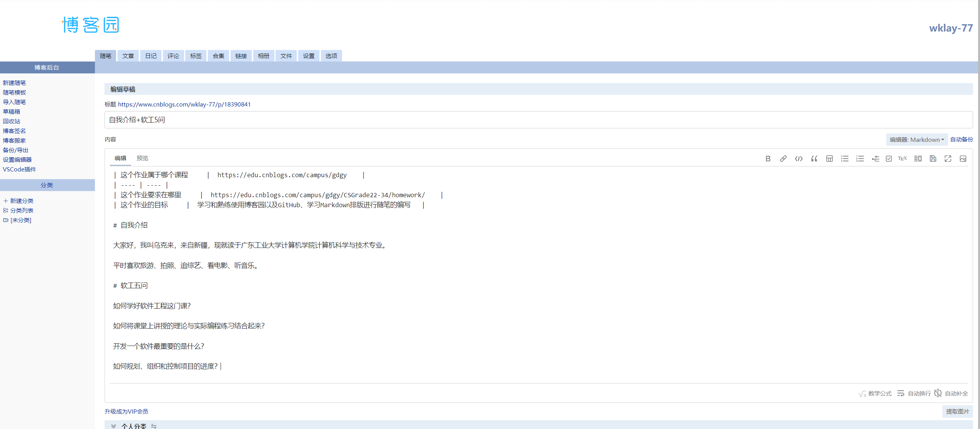Insert a blockquote using the quote icon
Screen dimensions: 980x429
point(814,159)
